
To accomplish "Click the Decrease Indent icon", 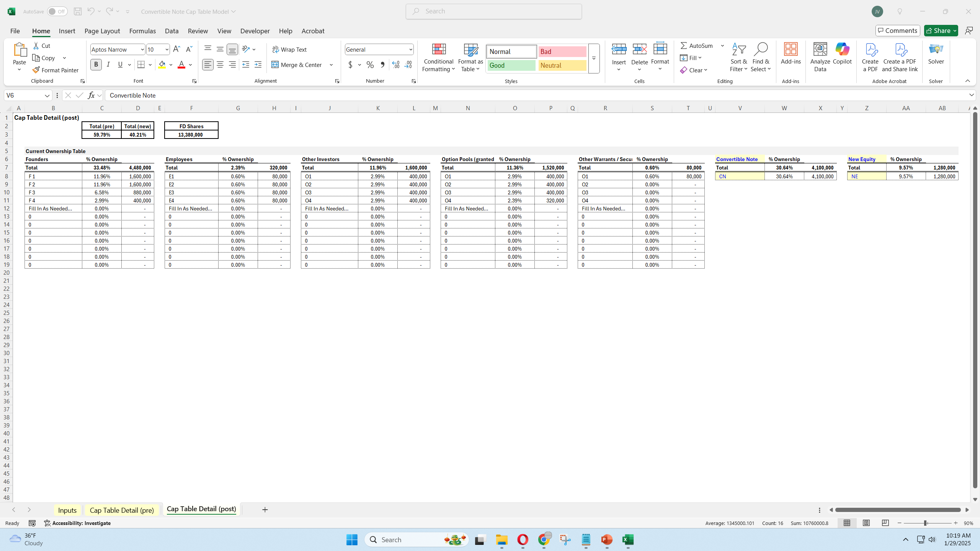I will coord(246,65).
